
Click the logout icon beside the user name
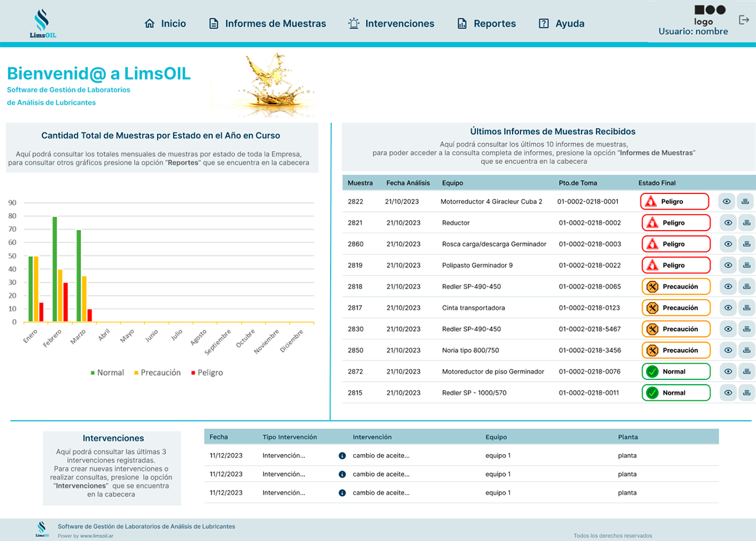pos(744,20)
